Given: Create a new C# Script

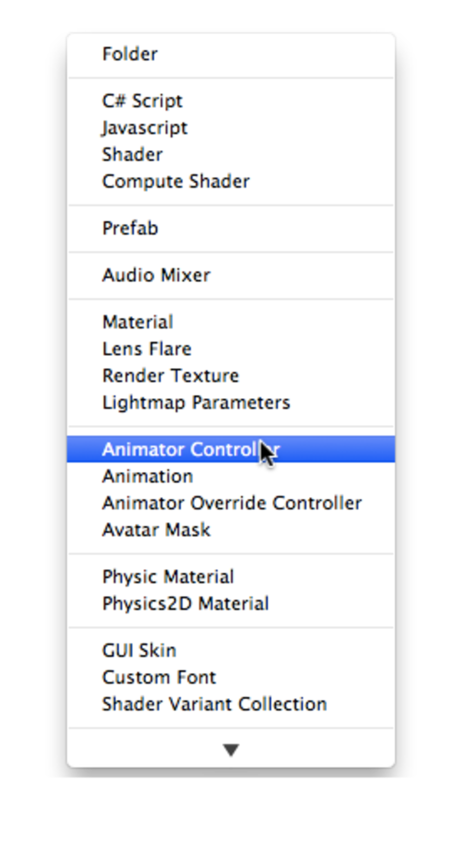Looking at the screenshot, I should 142,101.
